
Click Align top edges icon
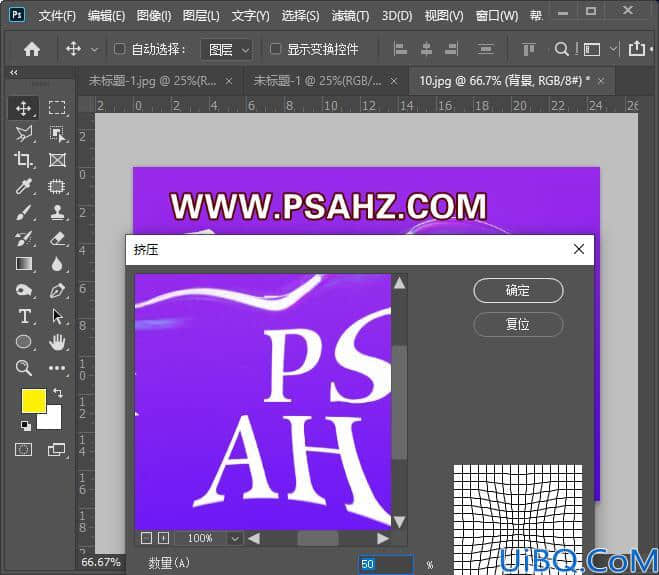[528, 49]
